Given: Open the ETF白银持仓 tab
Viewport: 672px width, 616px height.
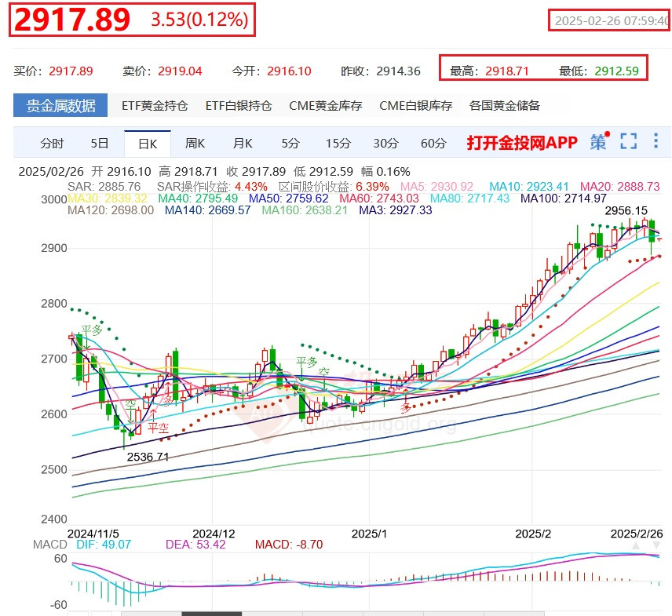Looking at the screenshot, I should coord(239,105).
